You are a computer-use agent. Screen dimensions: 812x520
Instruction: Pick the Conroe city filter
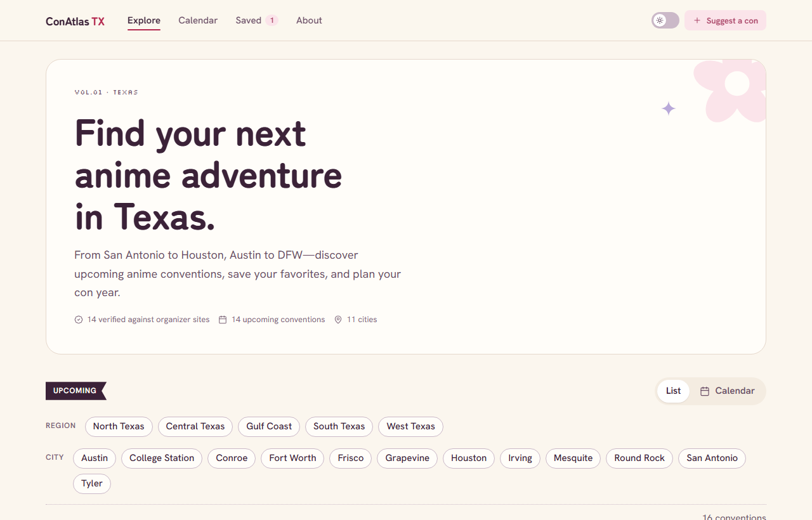[232, 458]
